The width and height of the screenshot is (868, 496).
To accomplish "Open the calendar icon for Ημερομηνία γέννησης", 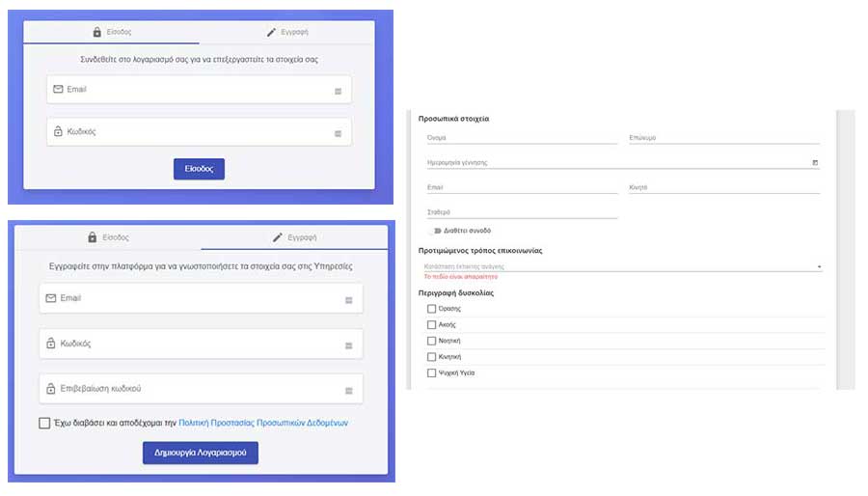I will [815, 163].
